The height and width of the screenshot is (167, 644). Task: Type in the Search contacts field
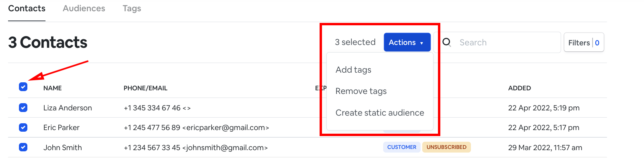coord(507,43)
